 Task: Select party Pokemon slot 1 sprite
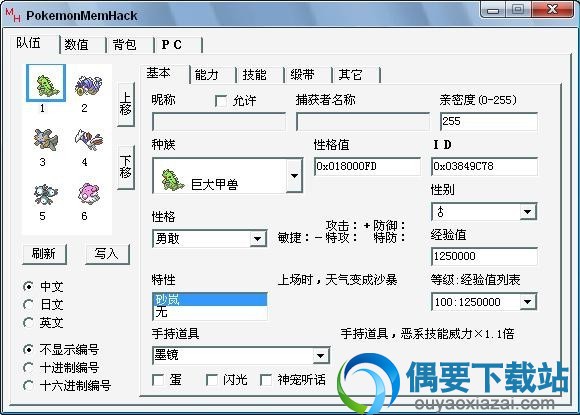pyautogui.click(x=46, y=83)
